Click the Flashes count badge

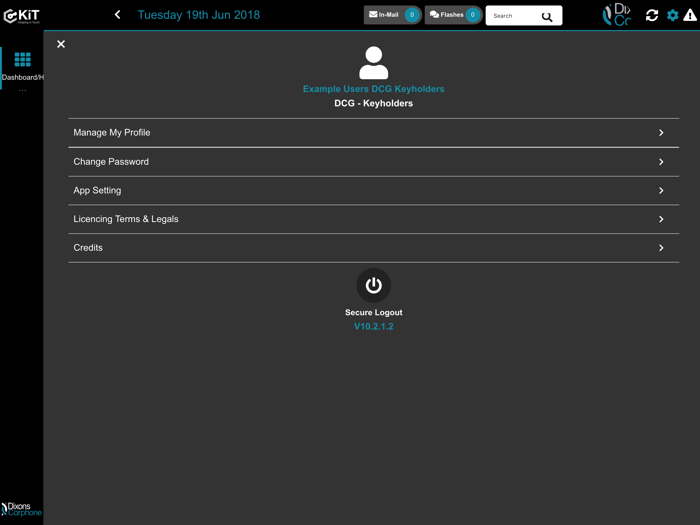tap(472, 15)
